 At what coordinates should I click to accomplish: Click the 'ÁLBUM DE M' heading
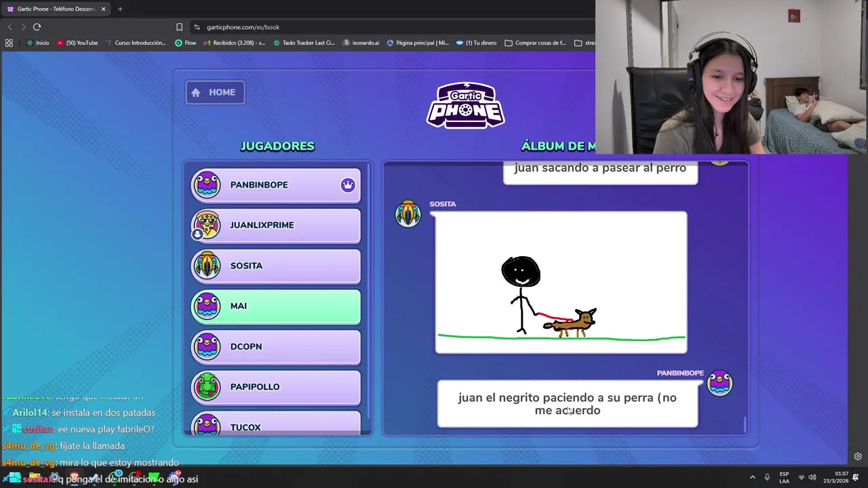click(558, 146)
